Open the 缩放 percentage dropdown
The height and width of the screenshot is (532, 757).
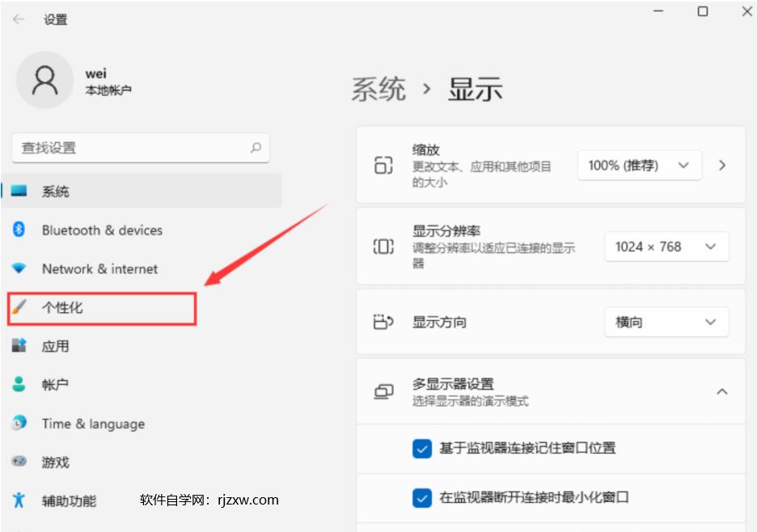(x=639, y=165)
